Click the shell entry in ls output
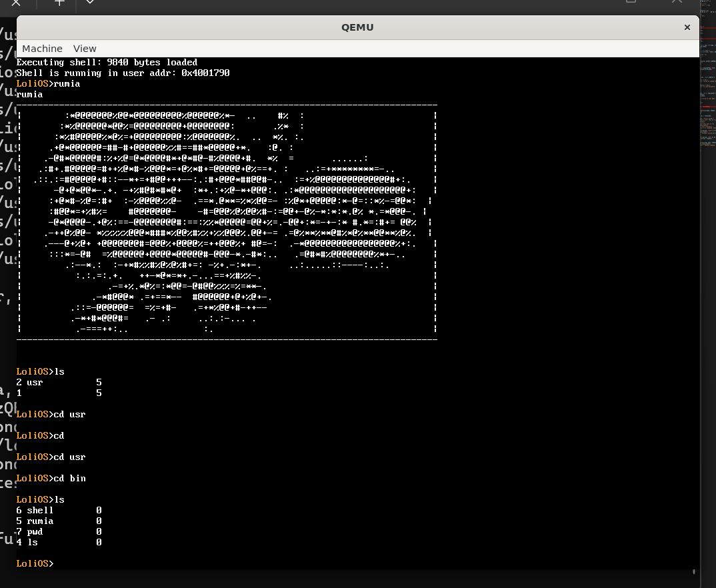The image size is (716, 588). pyautogui.click(x=39, y=511)
